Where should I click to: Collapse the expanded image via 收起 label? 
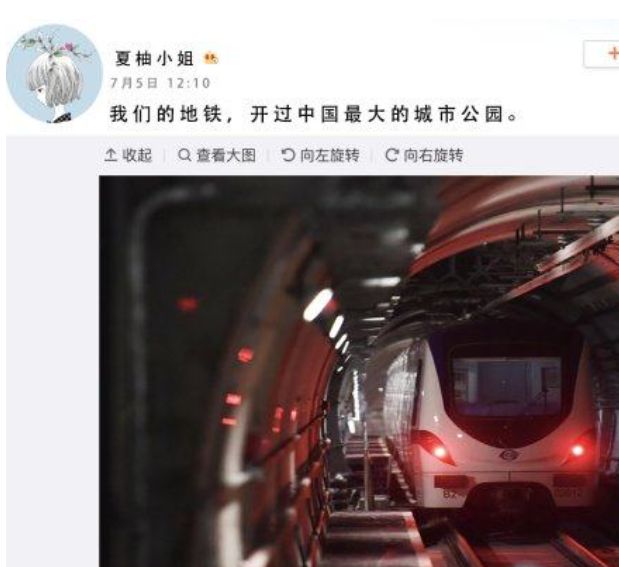coord(137,155)
